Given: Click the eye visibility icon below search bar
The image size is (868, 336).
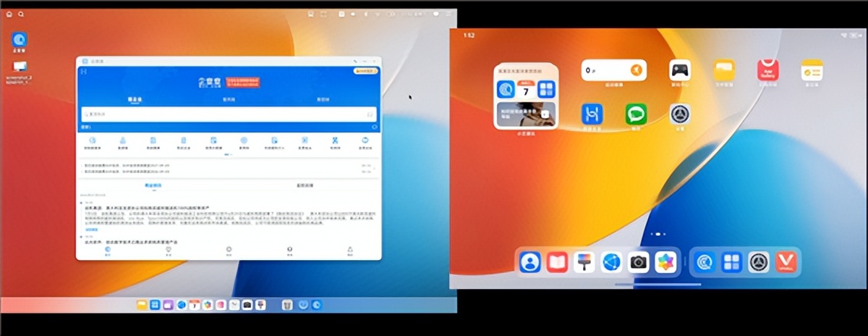Looking at the screenshot, I should (374, 127).
